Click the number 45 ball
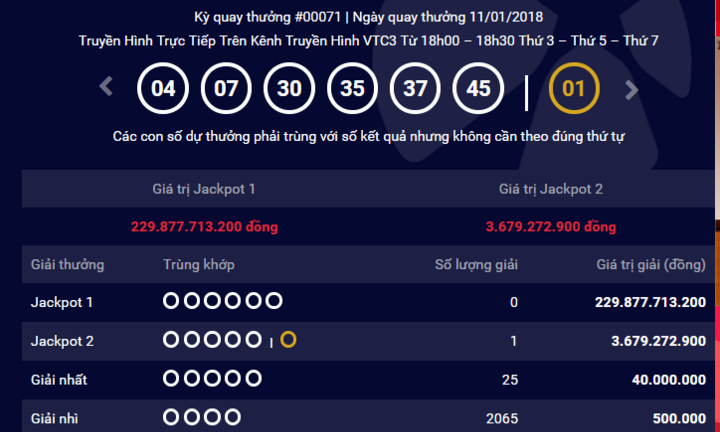The width and height of the screenshot is (720, 432). coord(478,89)
